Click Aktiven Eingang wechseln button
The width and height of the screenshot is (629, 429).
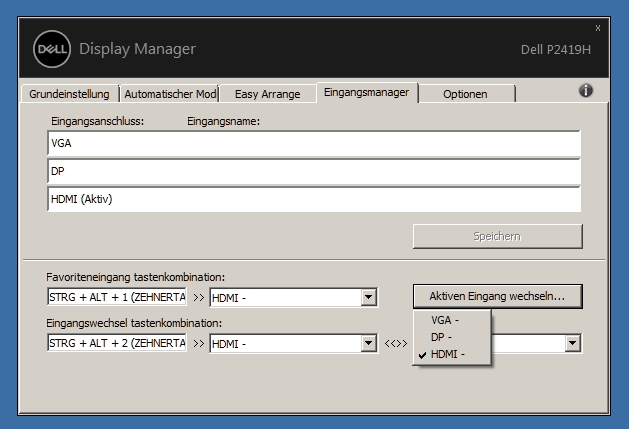pos(497,297)
